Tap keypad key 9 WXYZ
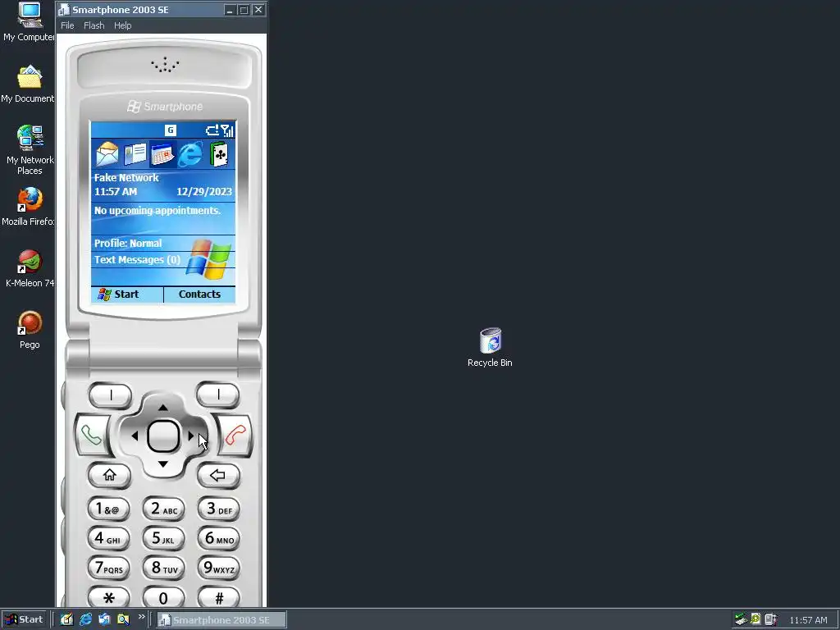Viewport: 840px width, 630px height. click(218, 568)
